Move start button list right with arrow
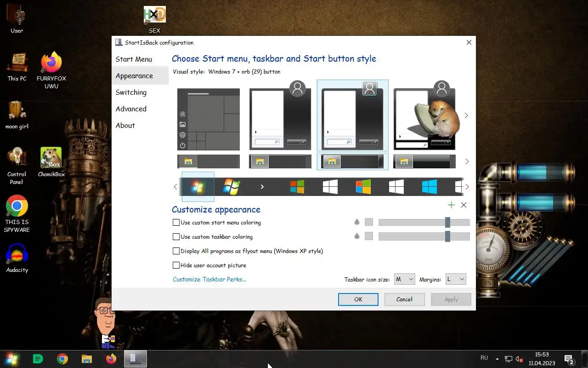 tap(467, 187)
